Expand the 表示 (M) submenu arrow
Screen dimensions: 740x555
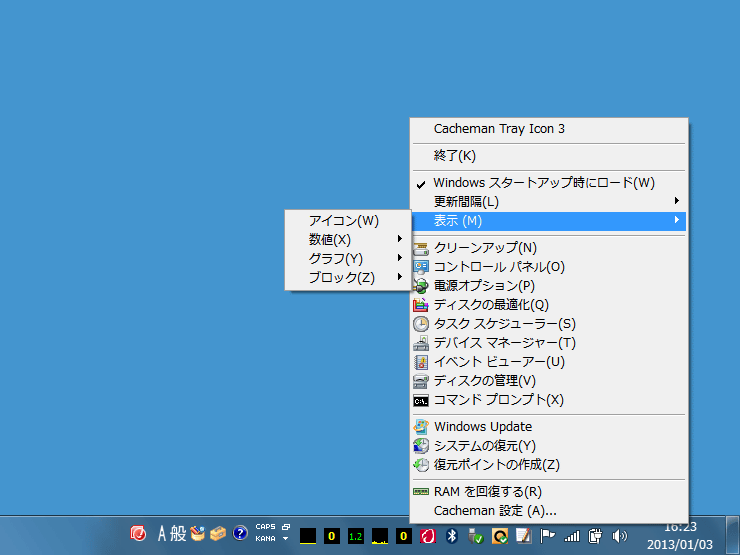click(x=677, y=220)
